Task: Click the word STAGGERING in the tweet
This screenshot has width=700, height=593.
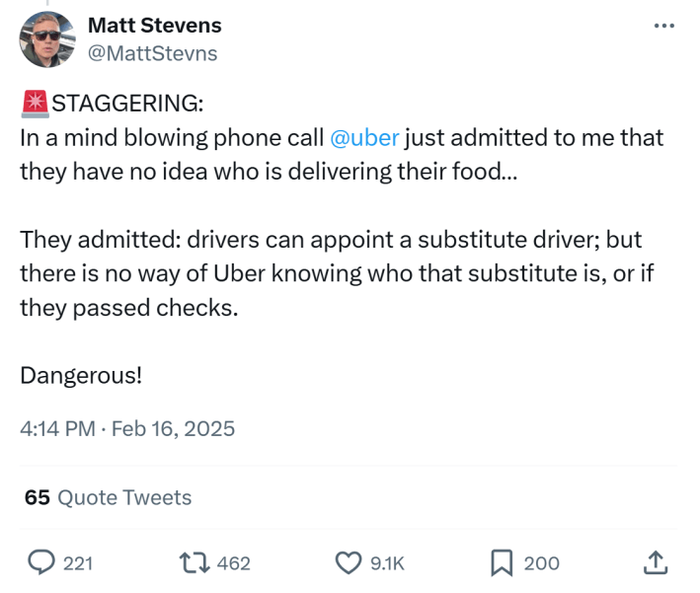Action: (126, 104)
